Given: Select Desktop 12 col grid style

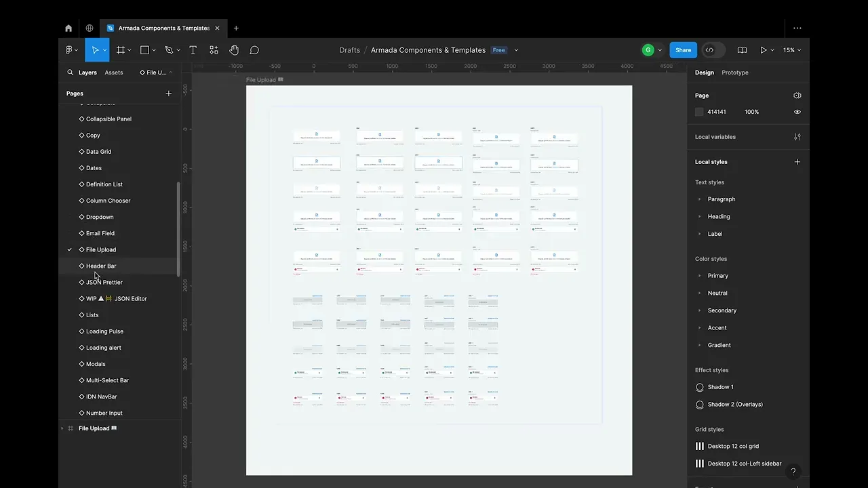Looking at the screenshot, I should [733, 447].
